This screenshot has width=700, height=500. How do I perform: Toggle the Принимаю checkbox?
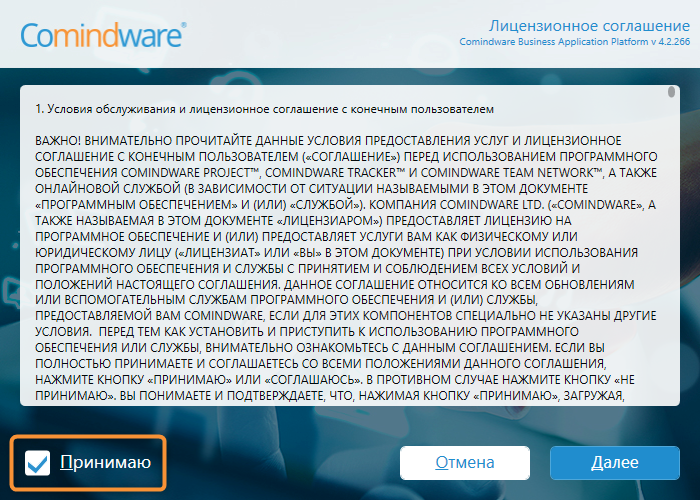point(38,462)
